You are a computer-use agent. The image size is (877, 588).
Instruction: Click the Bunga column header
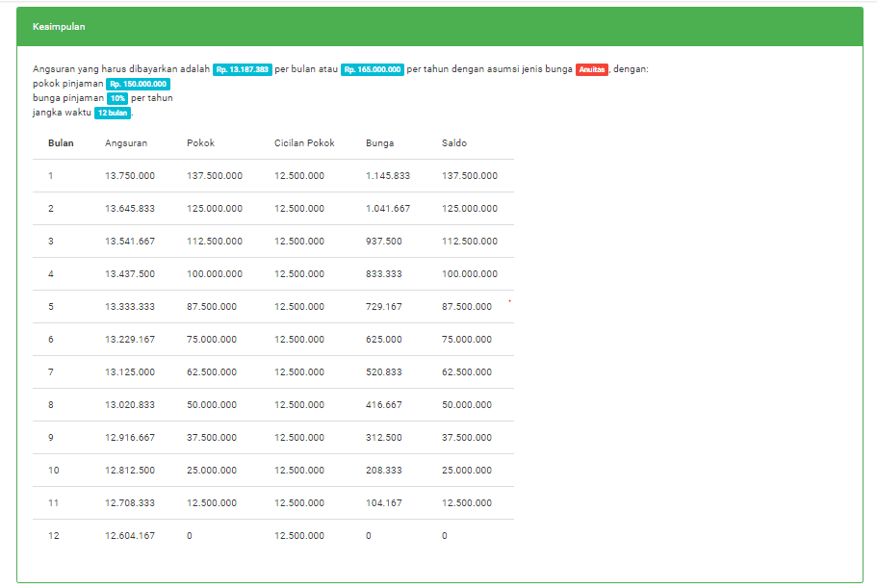pyautogui.click(x=379, y=143)
